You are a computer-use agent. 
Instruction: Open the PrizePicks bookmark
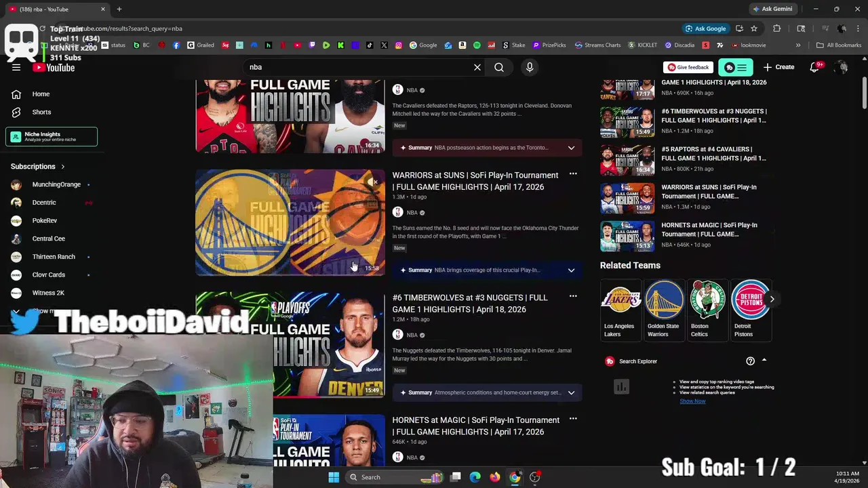coord(549,45)
